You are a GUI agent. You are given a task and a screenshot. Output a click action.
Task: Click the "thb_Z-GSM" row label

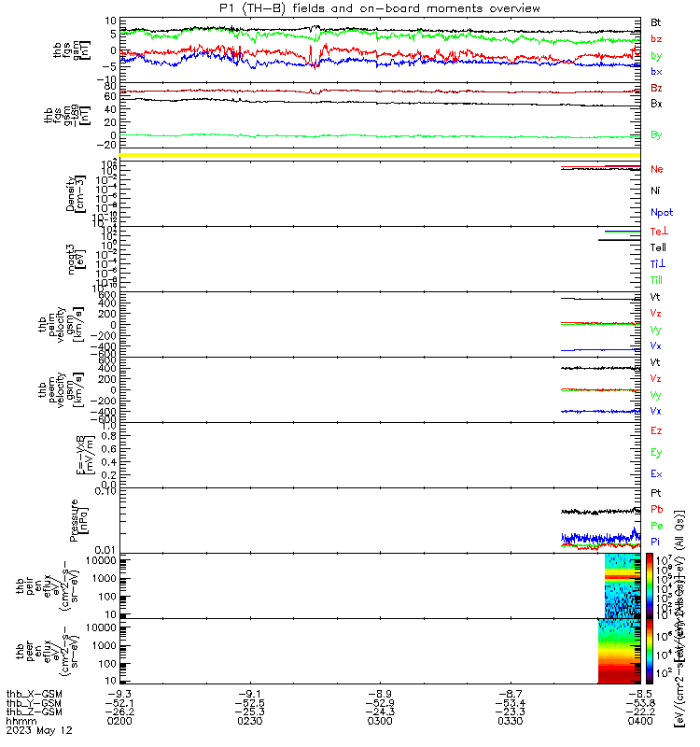pos(35,712)
